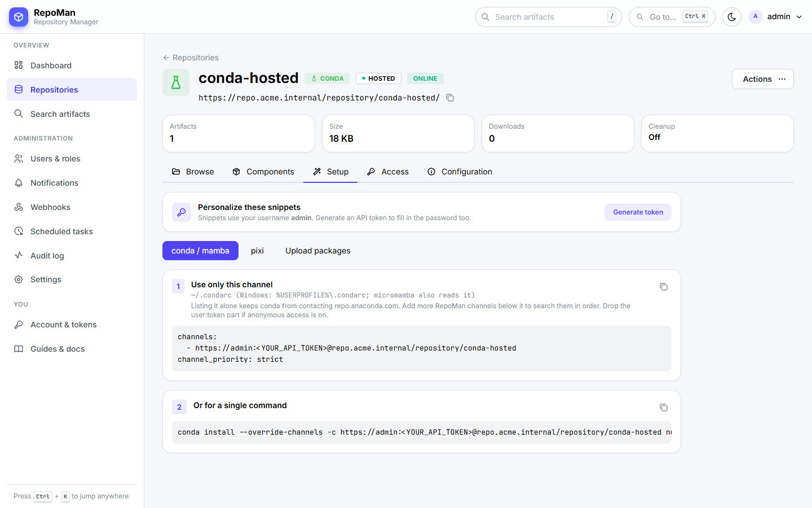Copy the single command snippet in step 2
The image size is (812, 508).
pyautogui.click(x=664, y=408)
